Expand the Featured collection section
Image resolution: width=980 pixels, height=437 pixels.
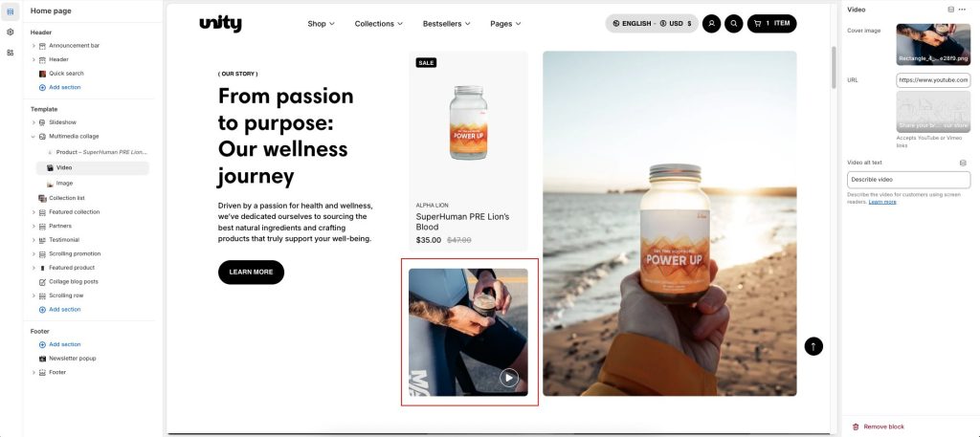[33, 212]
